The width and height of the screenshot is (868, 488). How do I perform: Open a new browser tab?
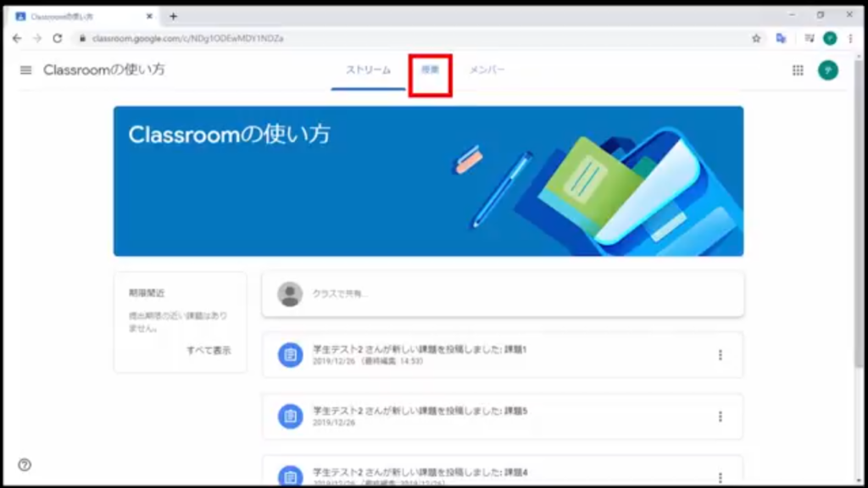pos(173,17)
